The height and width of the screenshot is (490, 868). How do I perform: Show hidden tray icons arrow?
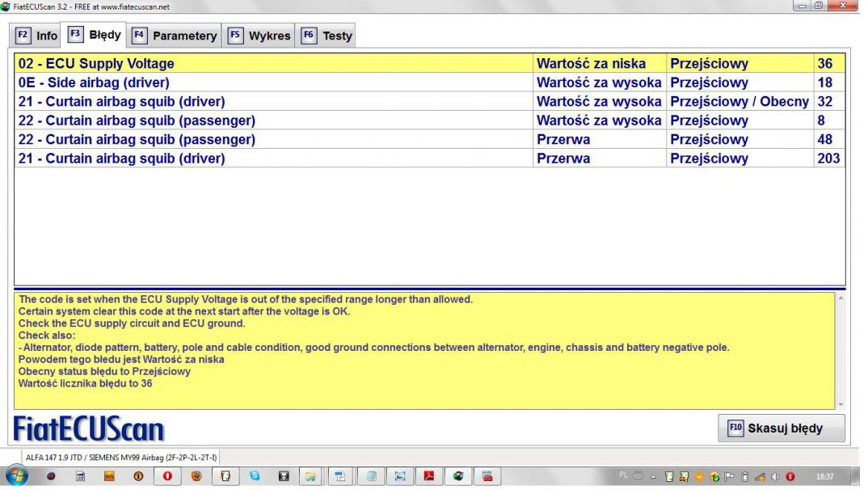tap(653, 477)
